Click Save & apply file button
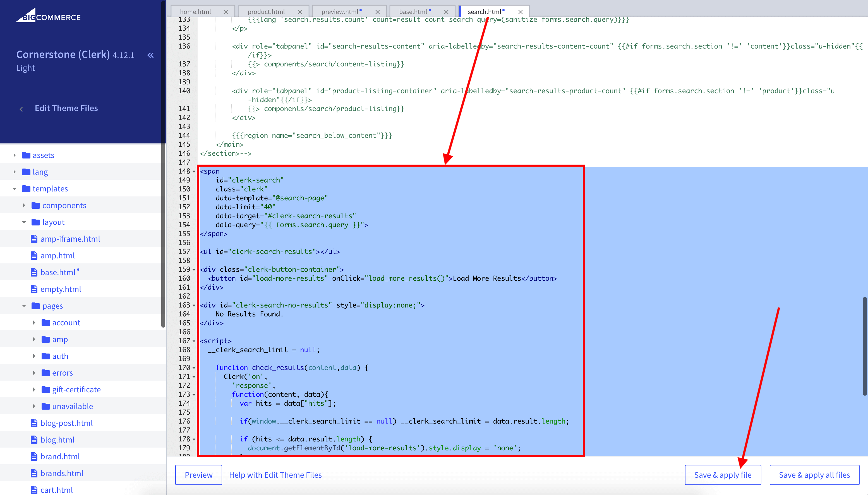 pos(723,475)
